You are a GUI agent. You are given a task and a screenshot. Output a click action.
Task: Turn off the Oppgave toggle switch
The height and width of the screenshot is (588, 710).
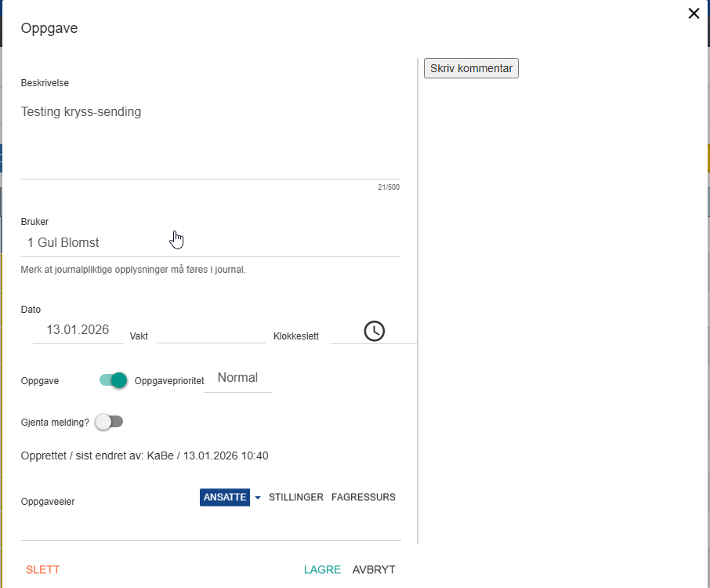(113, 380)
